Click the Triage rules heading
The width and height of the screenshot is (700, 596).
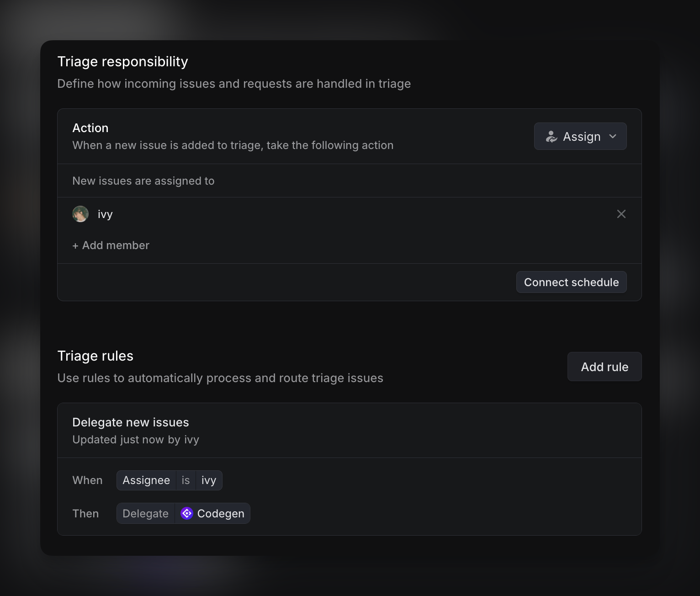tap(95, 356)
